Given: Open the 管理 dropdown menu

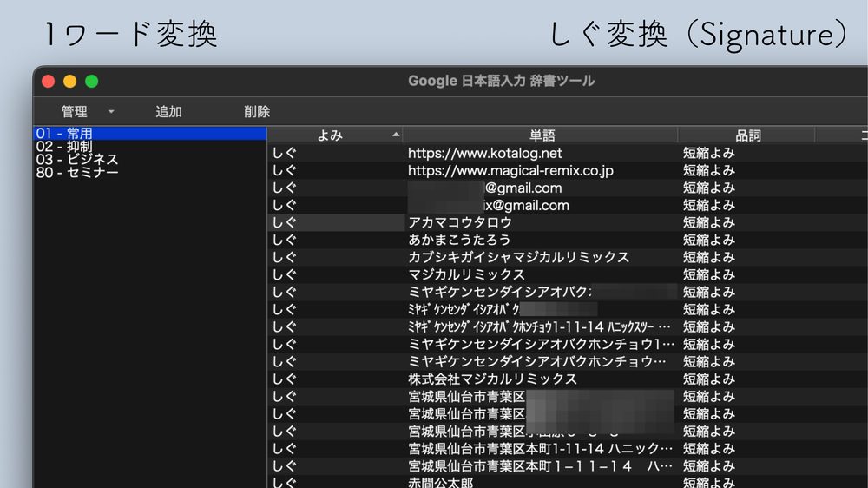Looking at the screenshot, I should click(88, 112).
